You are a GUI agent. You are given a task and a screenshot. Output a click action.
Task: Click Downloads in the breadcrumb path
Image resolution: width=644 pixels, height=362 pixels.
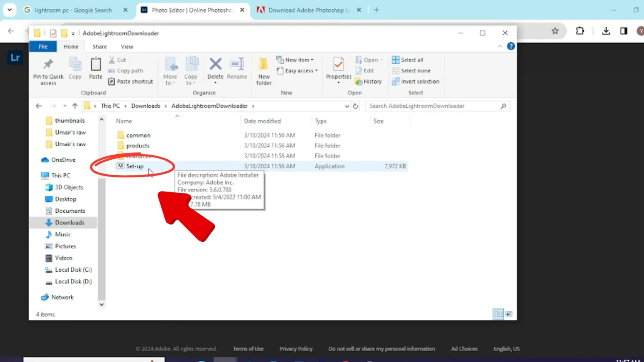[x=145, y=106]
